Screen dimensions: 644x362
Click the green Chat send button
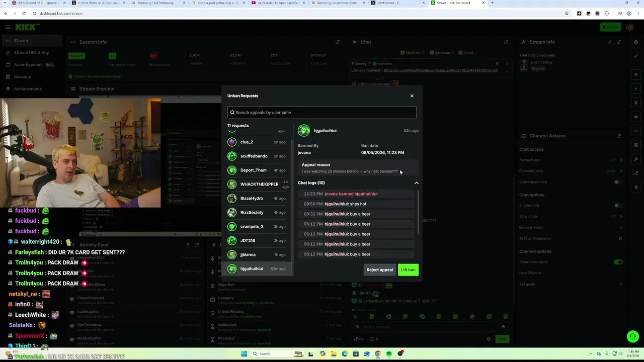tap(502, 339)
